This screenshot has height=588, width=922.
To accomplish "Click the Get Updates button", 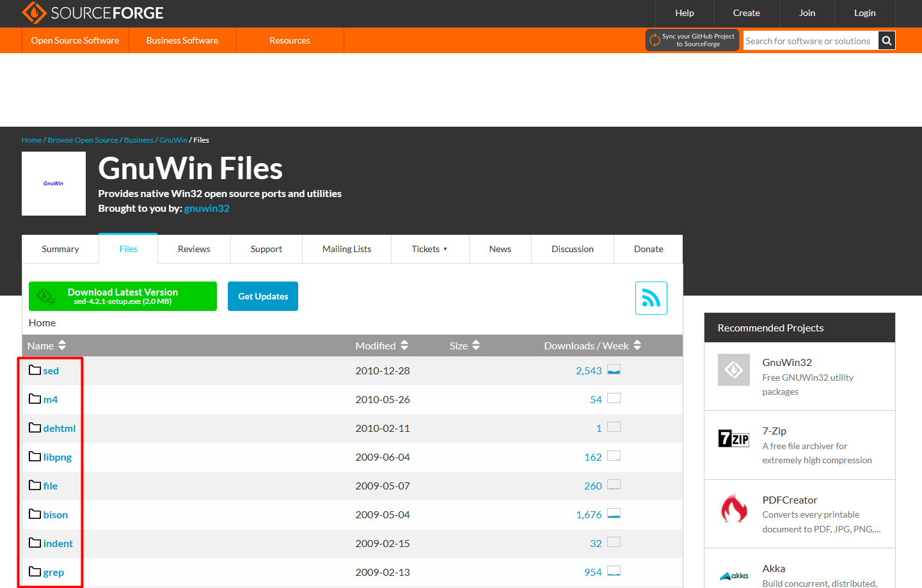I will pyautogui.click(x=263, y=296).
